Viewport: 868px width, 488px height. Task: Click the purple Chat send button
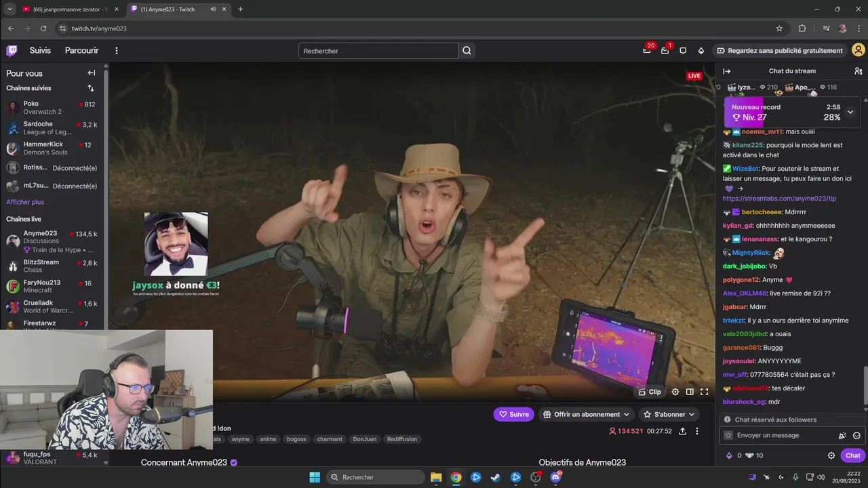[x=853, y=455]
